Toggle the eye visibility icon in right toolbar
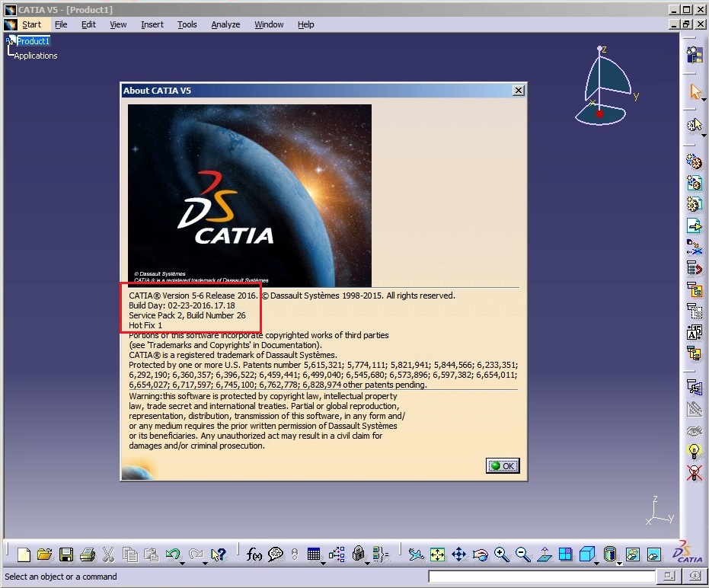The image size is (709, 588). coord(694,430)
